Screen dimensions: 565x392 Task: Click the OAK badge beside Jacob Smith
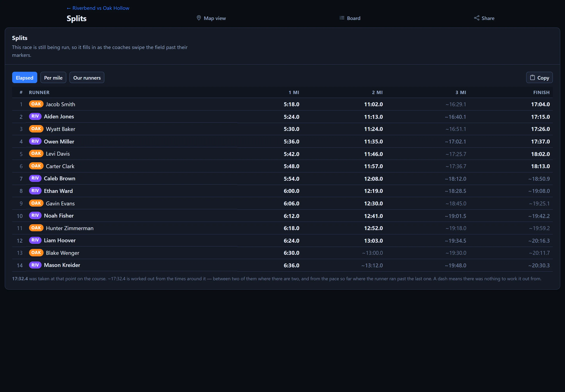pyautogui.click(x=36, y=104)
